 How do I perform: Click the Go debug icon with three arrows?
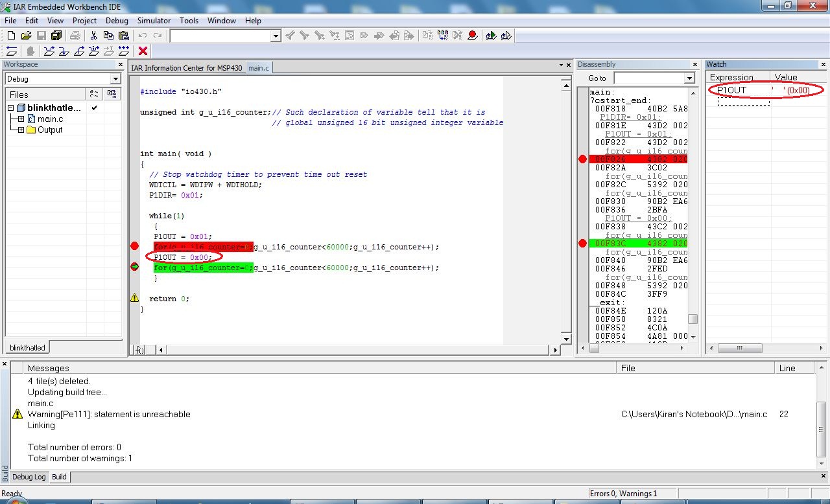pyautogui.click(x=124, y=51)
